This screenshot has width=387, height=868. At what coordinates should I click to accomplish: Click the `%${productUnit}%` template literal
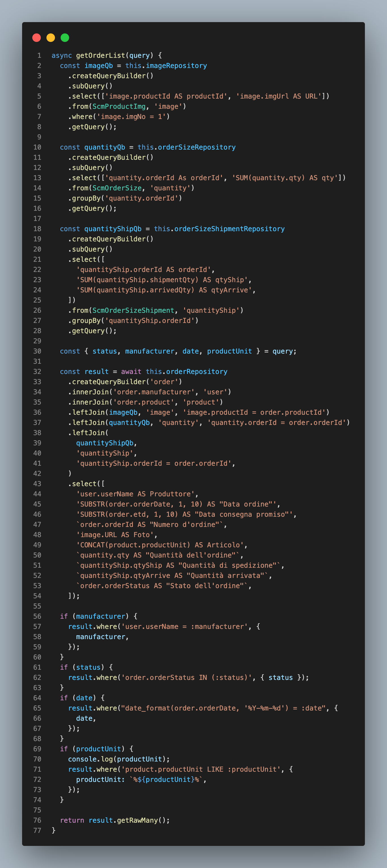coord(166,780)
